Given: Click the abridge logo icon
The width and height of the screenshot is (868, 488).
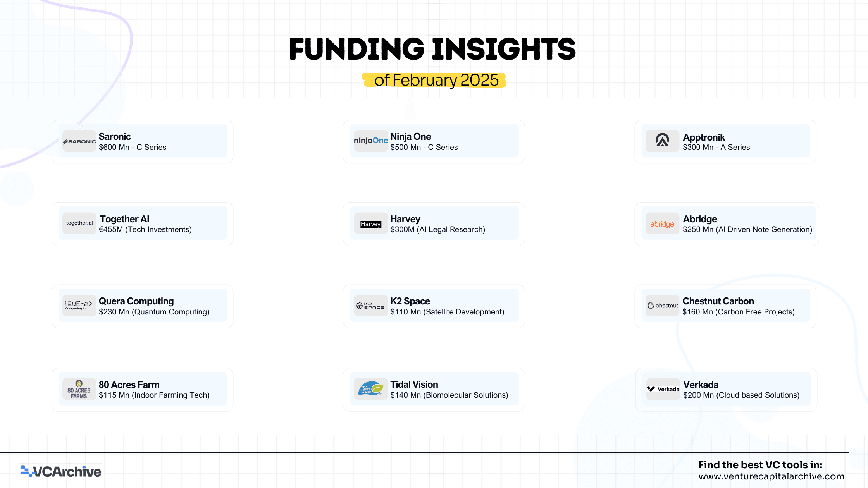Looking at the screenshot, I should coord(662,224).
